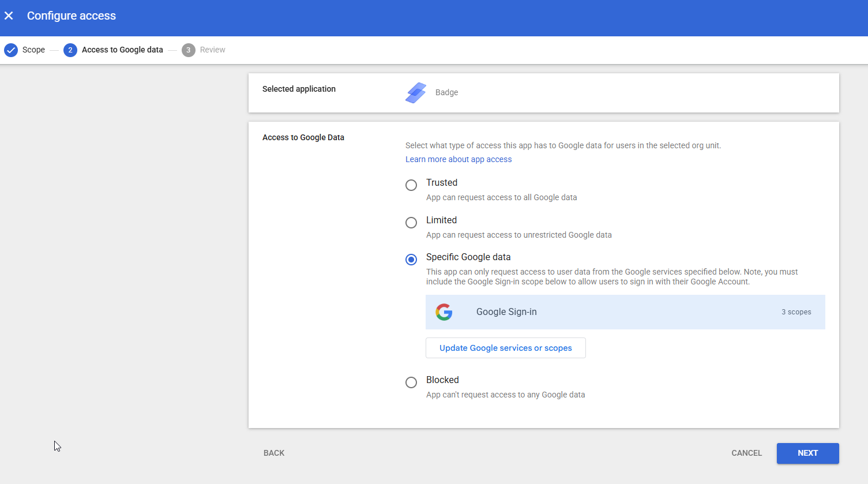Click the 'Badge' application name
868x484 pixels.
tap(447, 92)
